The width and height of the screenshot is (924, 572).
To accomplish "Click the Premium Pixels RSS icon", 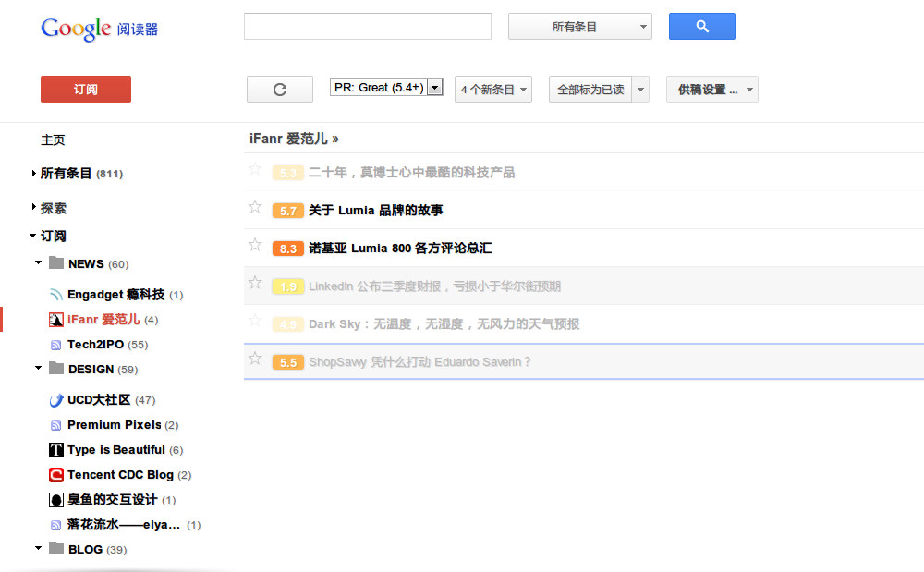I will click(x=56, y=425).
